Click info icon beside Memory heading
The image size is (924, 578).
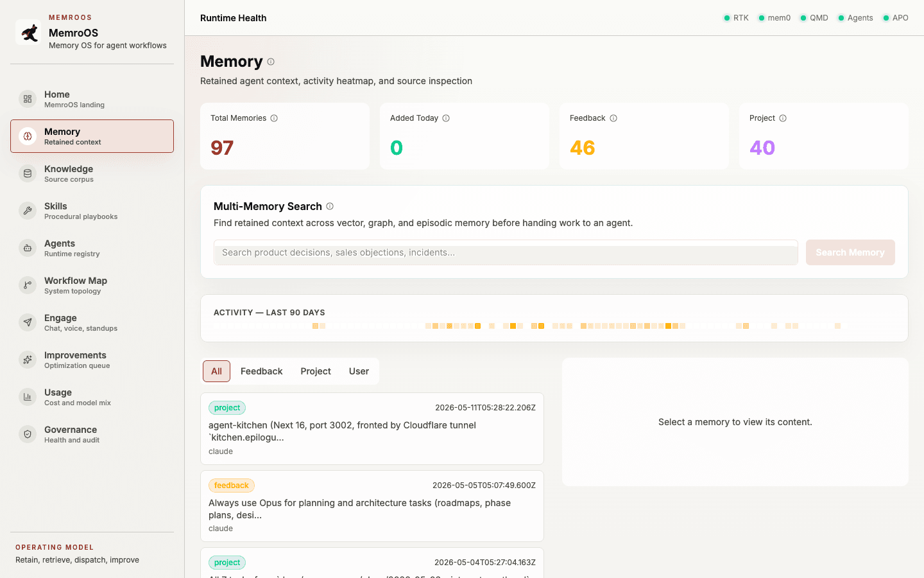271,62
